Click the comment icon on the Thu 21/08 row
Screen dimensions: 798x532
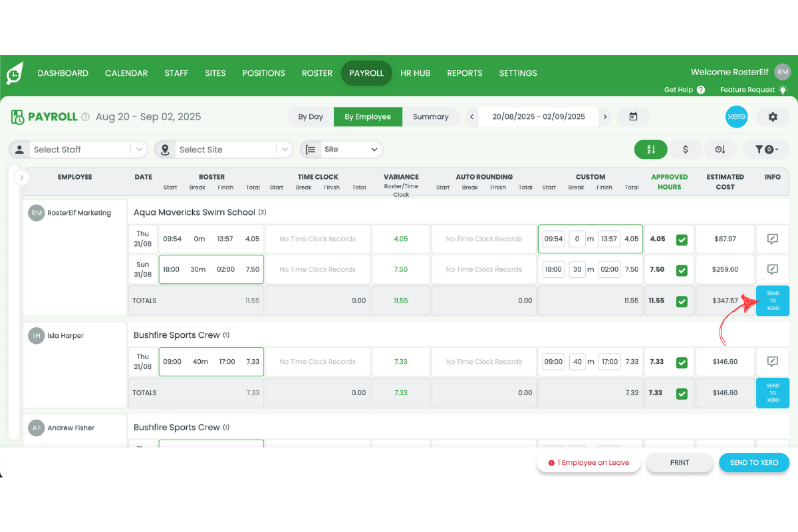772,239
